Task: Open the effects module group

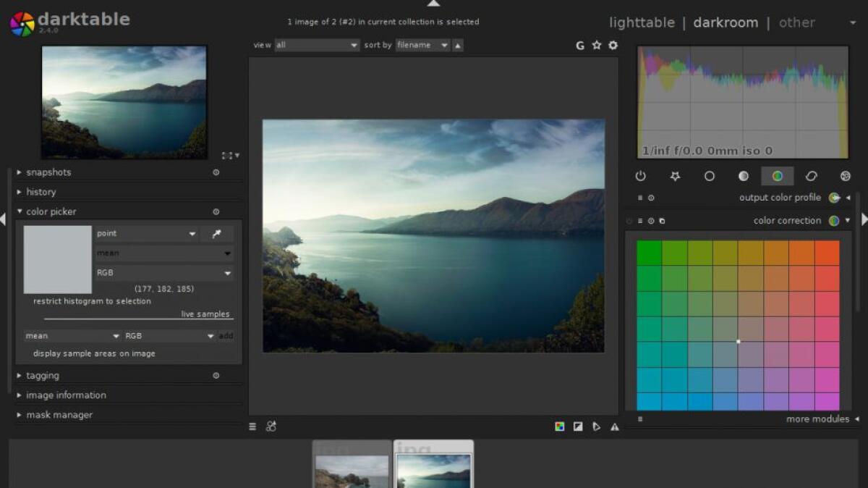Action: [845, 176]
